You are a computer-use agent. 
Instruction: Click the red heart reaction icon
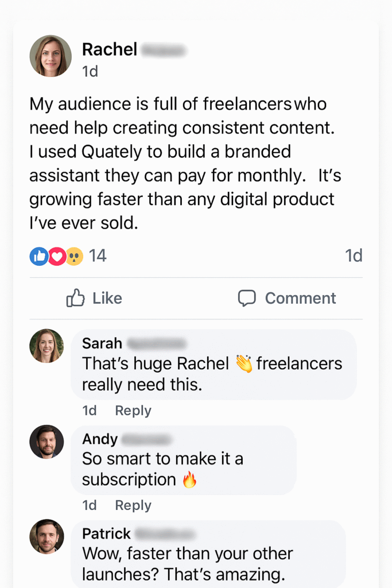click(56, 257)
